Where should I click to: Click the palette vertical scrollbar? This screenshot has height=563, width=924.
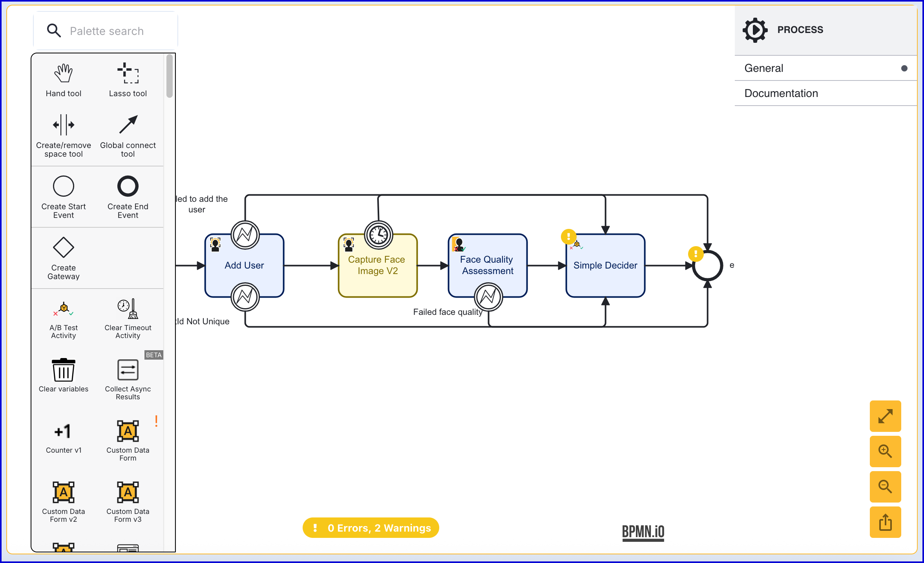(170, 76)
